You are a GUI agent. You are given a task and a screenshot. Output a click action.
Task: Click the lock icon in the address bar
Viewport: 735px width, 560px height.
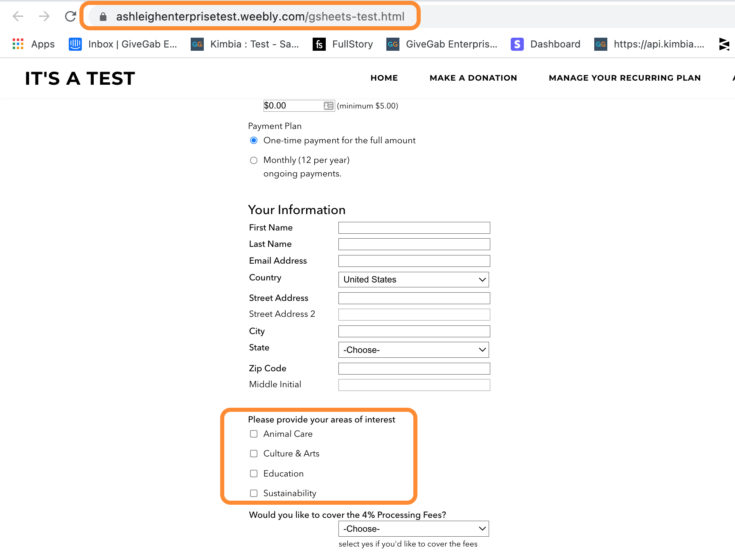tap(103, 16)
